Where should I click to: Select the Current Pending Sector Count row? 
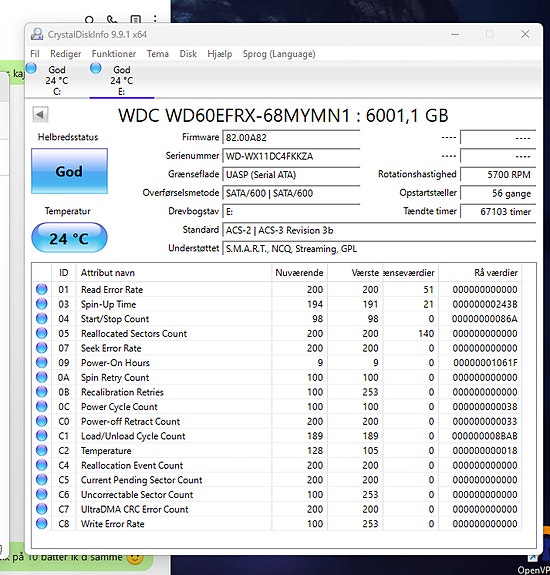point(277,480)
